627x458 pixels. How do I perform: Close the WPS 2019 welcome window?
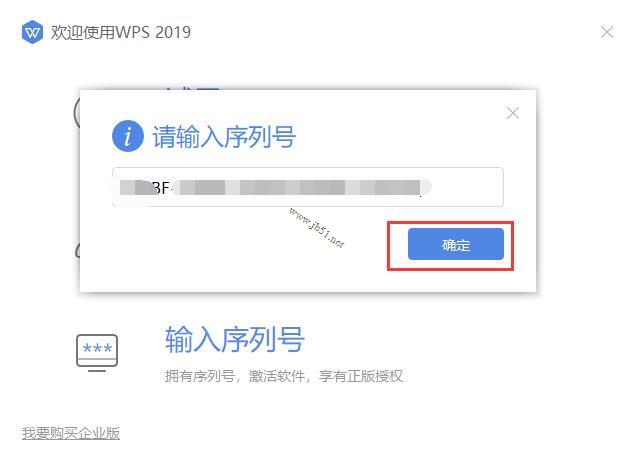607,32
